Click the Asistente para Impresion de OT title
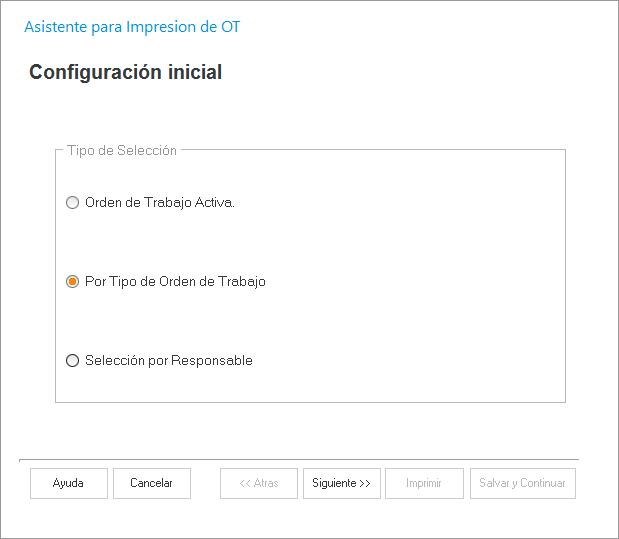This screenshot has height=539, width=619. click(x=132, y=27)
